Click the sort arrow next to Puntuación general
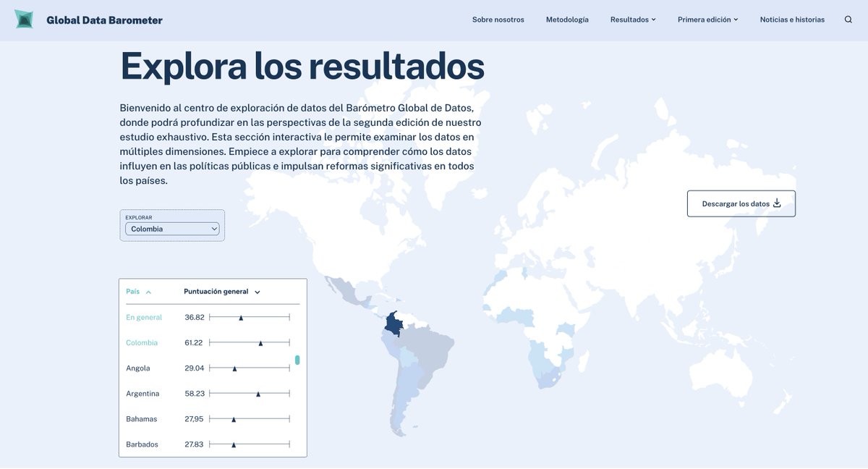This screenshot has width=868, height=469. [257, 291]
